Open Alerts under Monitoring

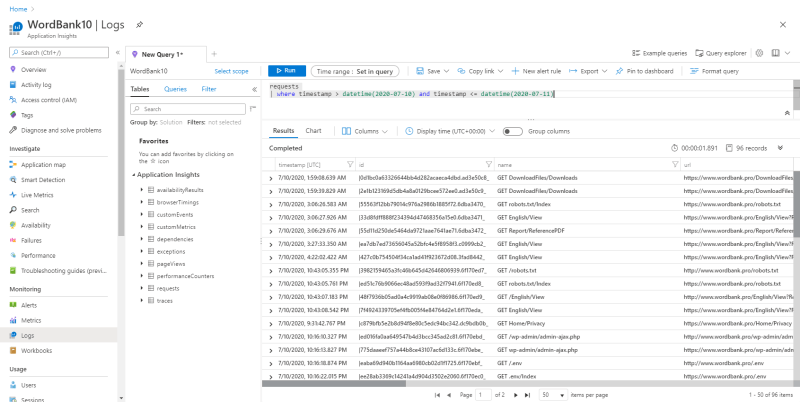pyautogui.click(x=29, y=305)
